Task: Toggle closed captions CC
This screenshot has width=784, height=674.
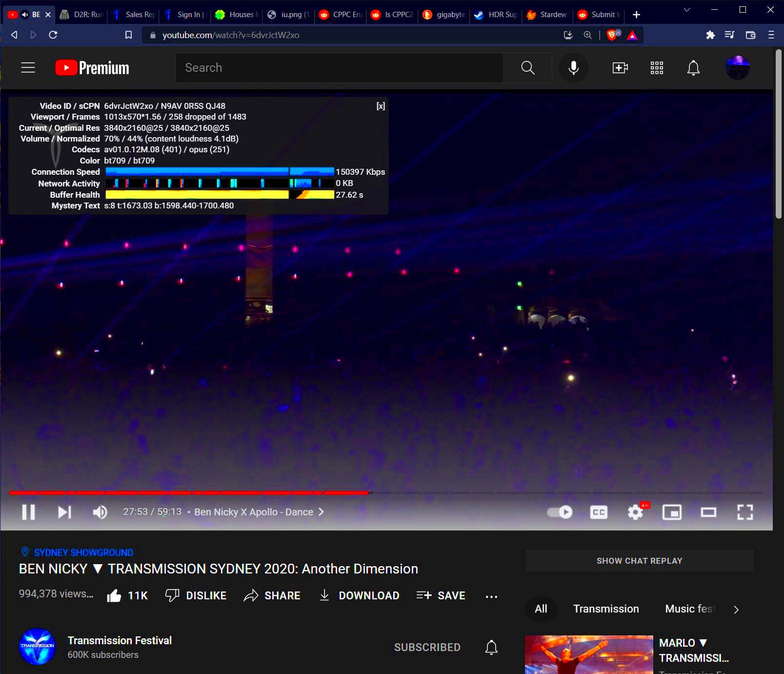Action: pyautogui.click(x=599, y=512)
